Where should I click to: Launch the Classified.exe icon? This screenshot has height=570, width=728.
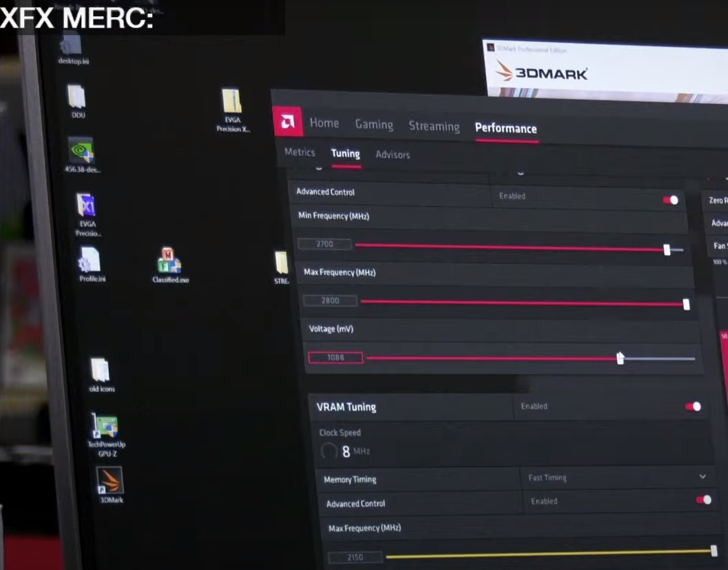click(x=170, y=265)
